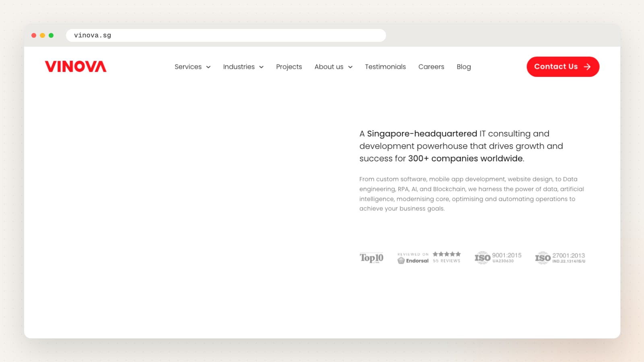644x362 pixels.
Task: Click the VINOVA logo
Action: pyautogui.click(x=76, y=66)
